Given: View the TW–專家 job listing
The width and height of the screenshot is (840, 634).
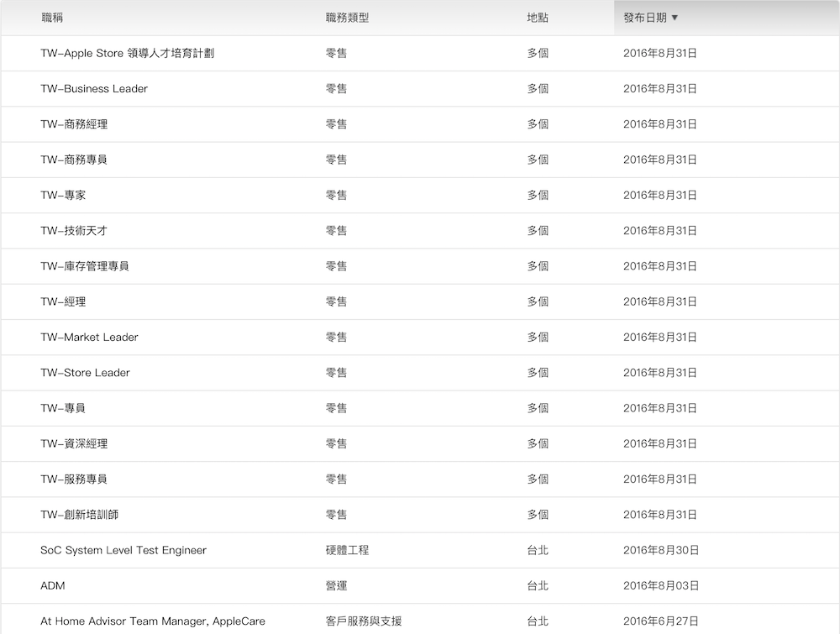Looking at the screenshot, I should coord(63,196).
